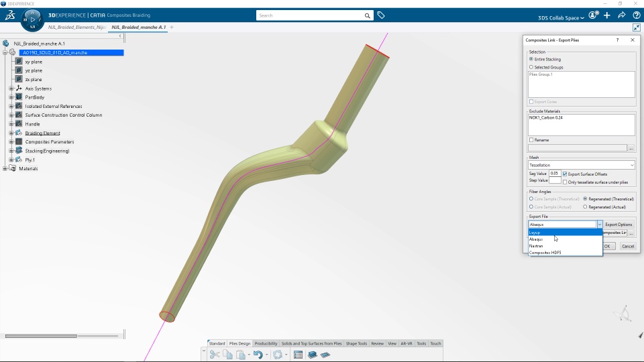Click the Copy icon in the action bar

pyautogui.click(x=227, y=355)
